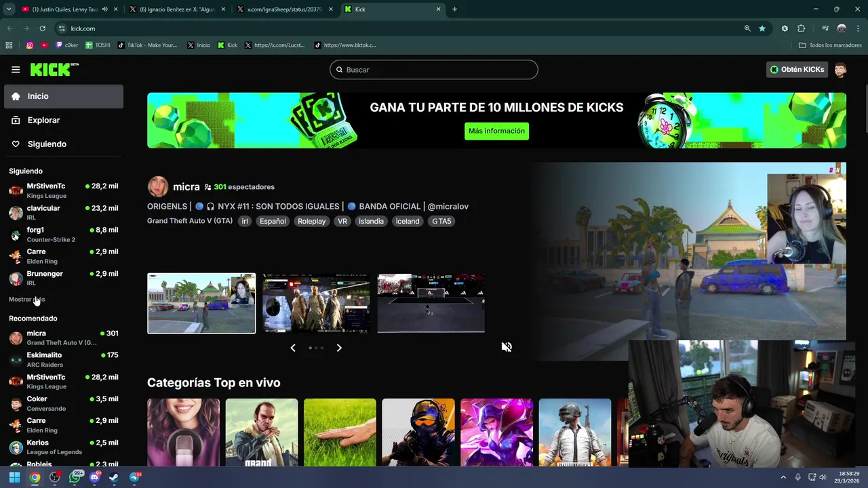Select the GTA street stream thumbnail
This screenshot has height=488, width=868.
click(201, 304)
